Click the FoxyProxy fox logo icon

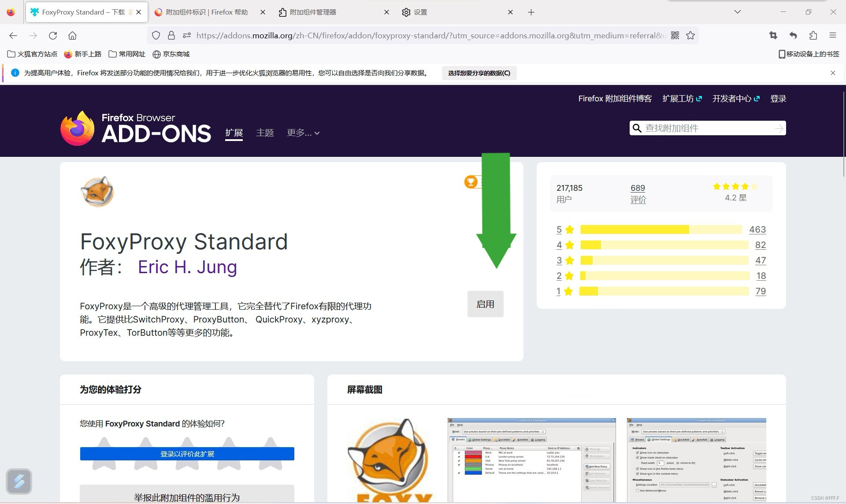(x=97, y=192)
